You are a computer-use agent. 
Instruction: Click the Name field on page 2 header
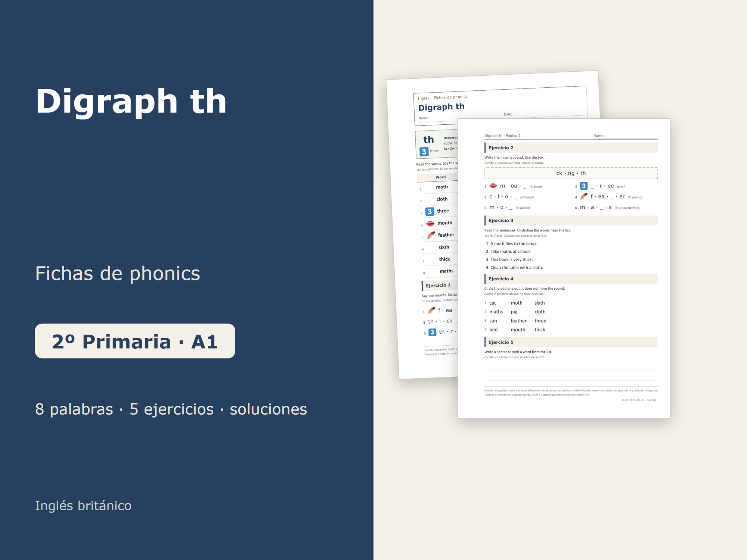pos(625,136)
